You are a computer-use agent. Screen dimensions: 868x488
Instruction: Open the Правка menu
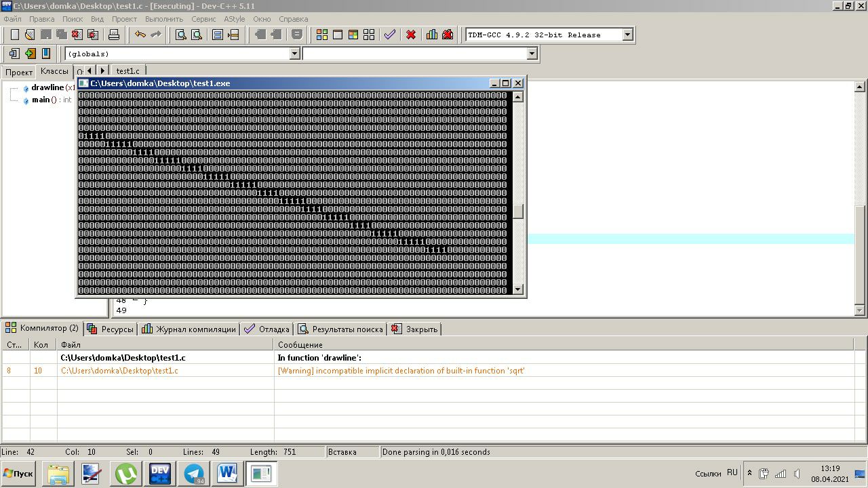click(x=42, y=19)
